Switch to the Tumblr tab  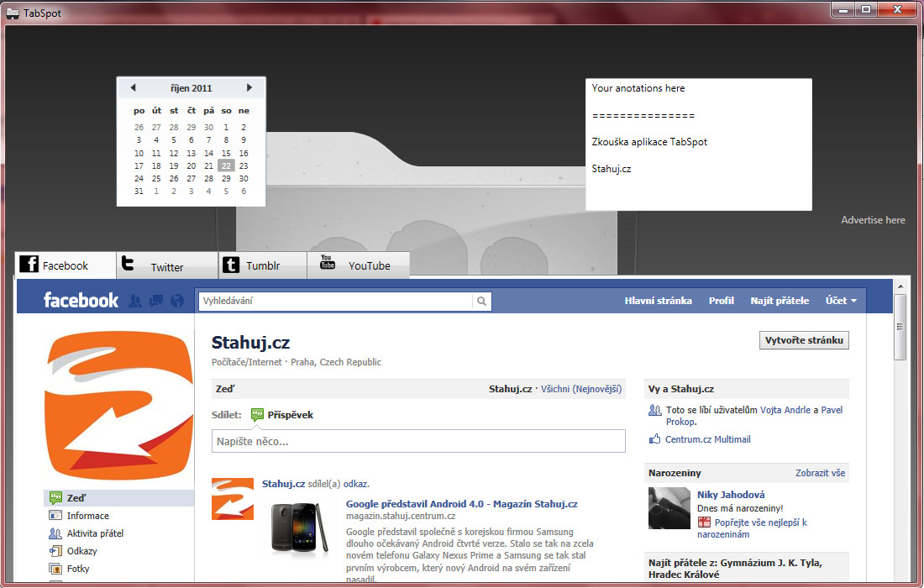[x=263, y=265]
